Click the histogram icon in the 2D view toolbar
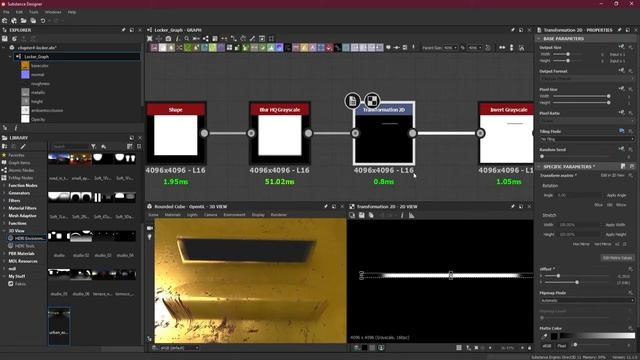Screen dimensions: 640x360 [411, 215]
